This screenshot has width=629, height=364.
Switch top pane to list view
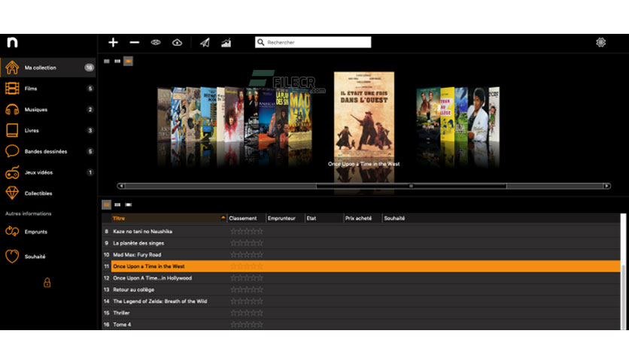coord(107,62)
